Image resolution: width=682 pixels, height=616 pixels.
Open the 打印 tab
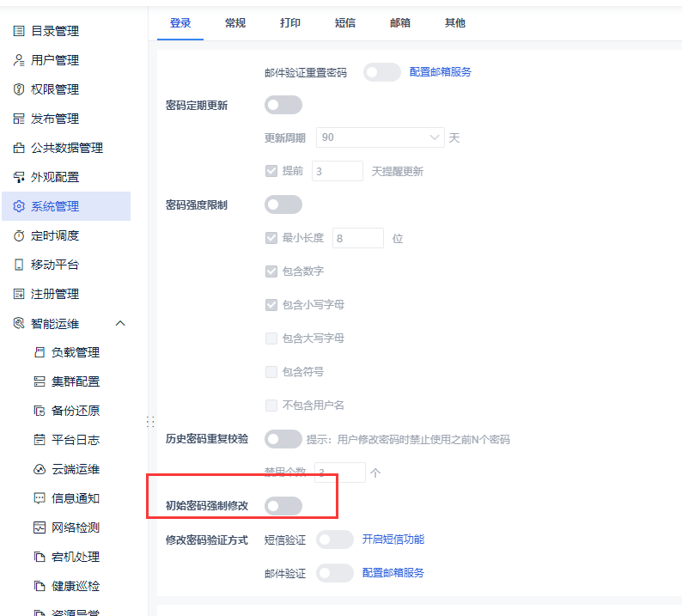point(290,22)
